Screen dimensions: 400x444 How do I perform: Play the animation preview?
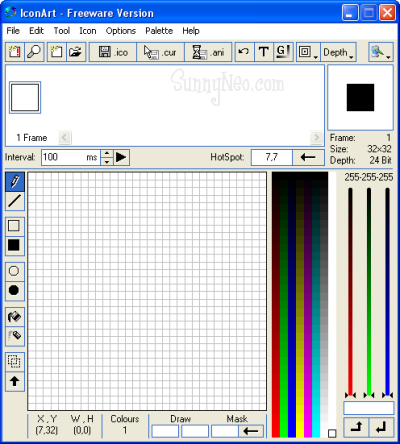[121, 157]
